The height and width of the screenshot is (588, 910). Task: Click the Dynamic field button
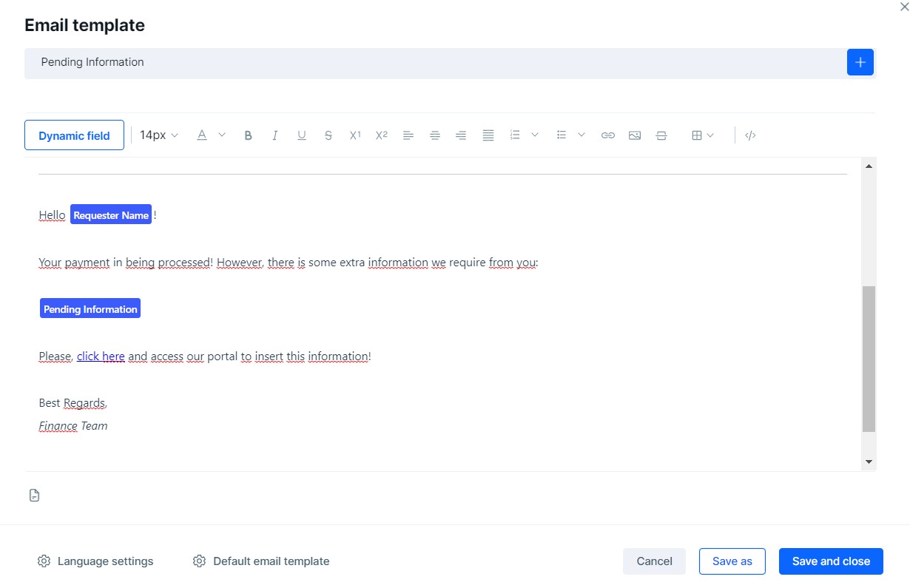point(74,135)
